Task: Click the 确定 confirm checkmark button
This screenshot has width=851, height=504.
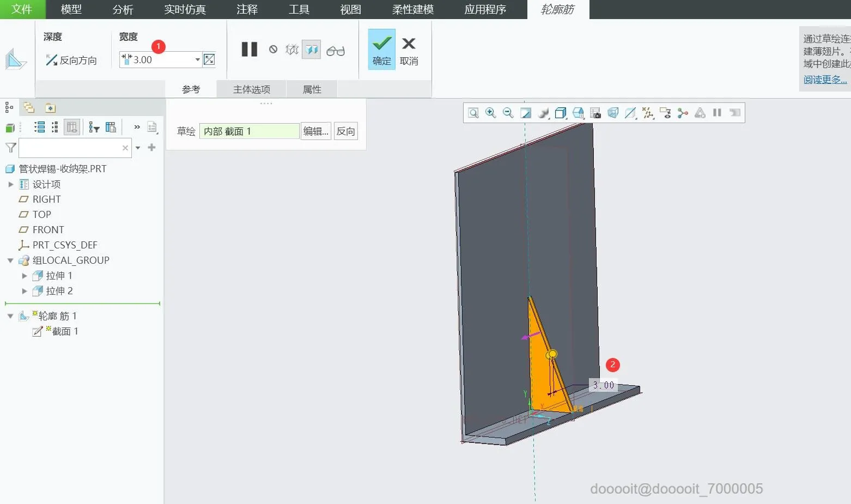Action: point(382,50)
